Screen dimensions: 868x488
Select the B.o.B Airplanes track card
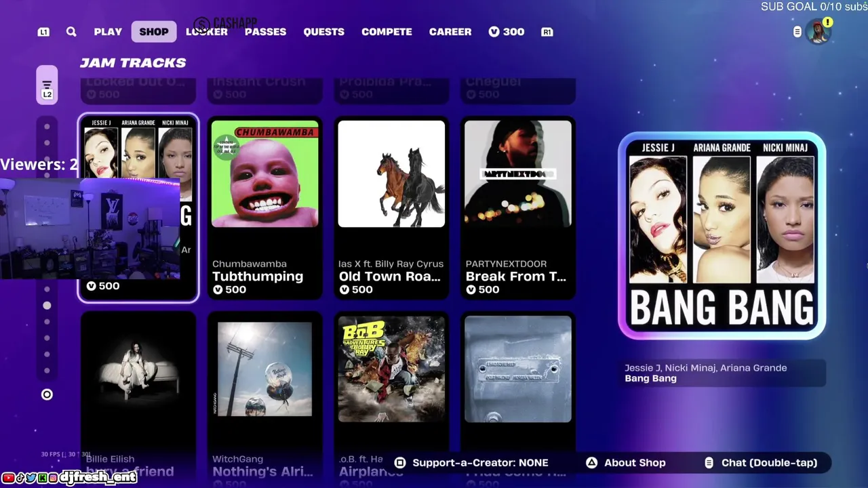[391, 400]
